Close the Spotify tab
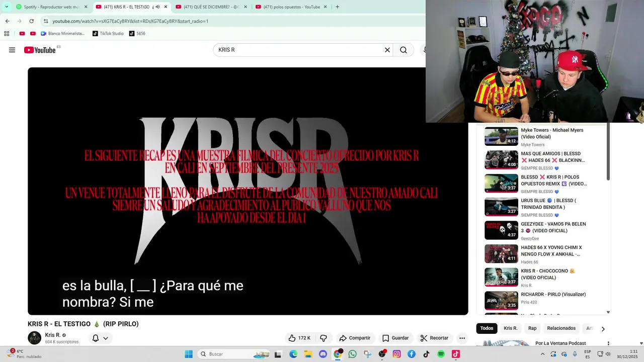Image resolution: width=644 pixels, height=362 pixels. [86, 7]
